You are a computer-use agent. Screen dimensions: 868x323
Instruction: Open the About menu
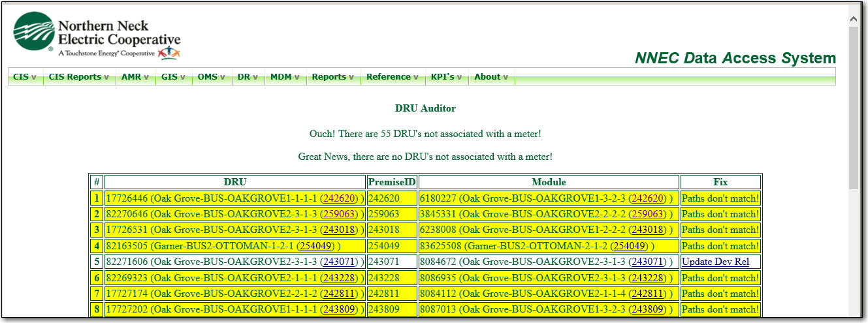(491, 77)
